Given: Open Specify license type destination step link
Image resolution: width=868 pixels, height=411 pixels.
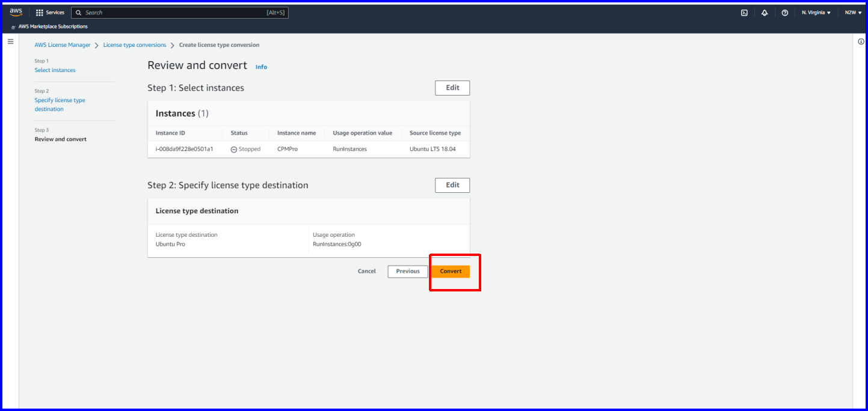Looking at the screenshot, I should 60,105.
